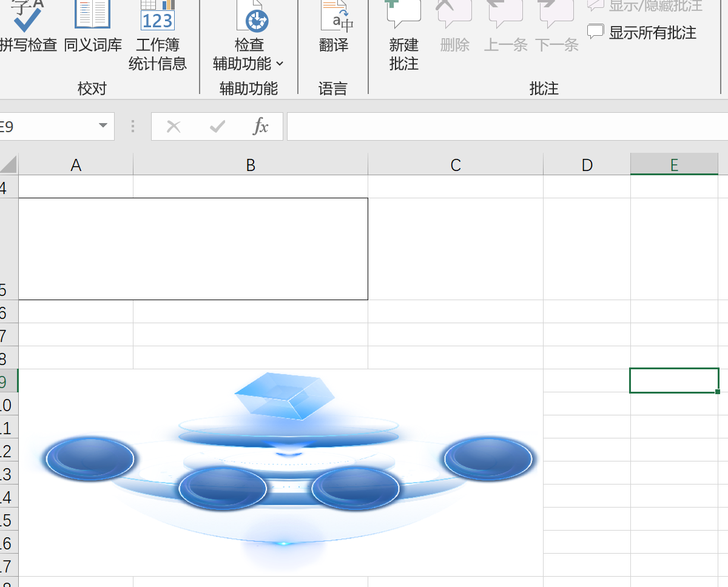Click the formula bar Cancel X button

[174, 126]
